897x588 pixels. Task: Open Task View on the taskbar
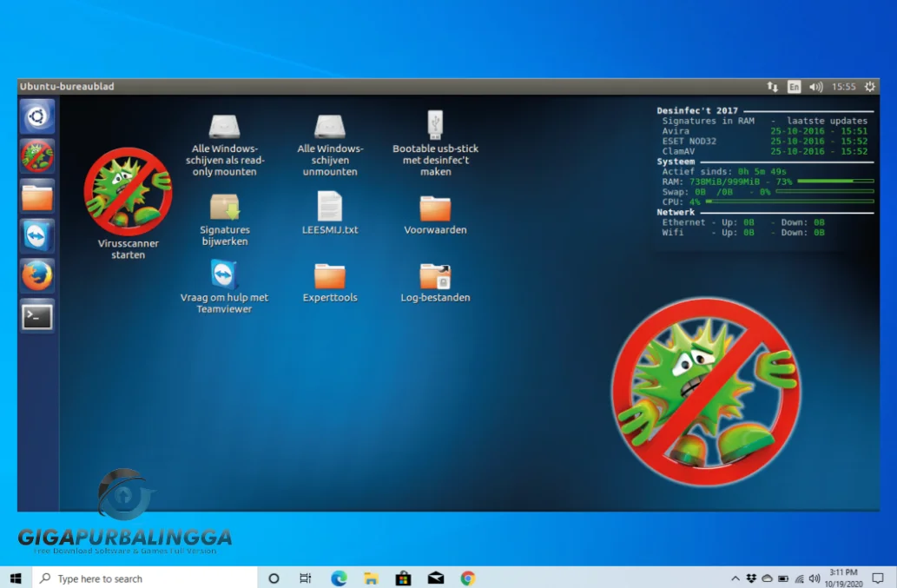[306, 578]
